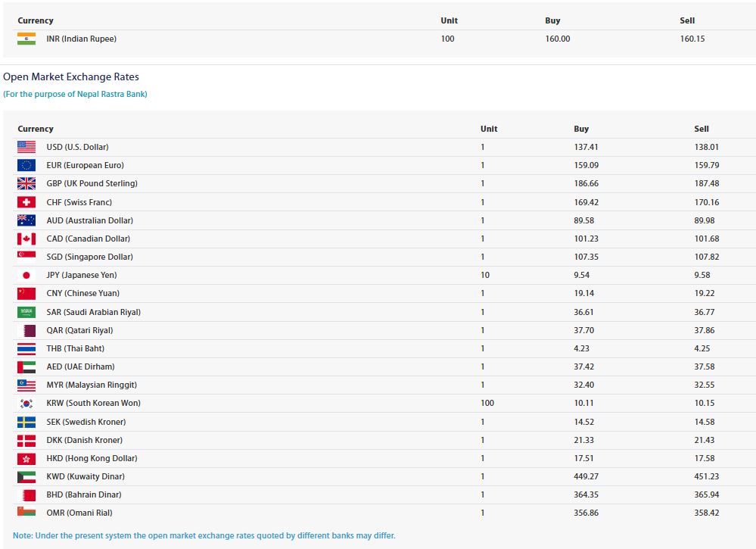The image size is (756, 549).
Task: Click the South Korean flag icon
Action: click(26, 404)
